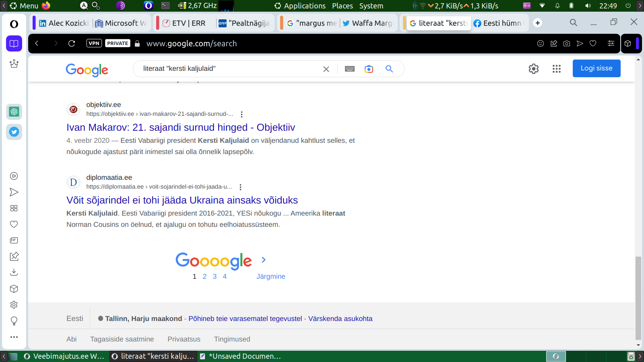
Task: Go to results page 2
Action: click(x=204, y=276)
